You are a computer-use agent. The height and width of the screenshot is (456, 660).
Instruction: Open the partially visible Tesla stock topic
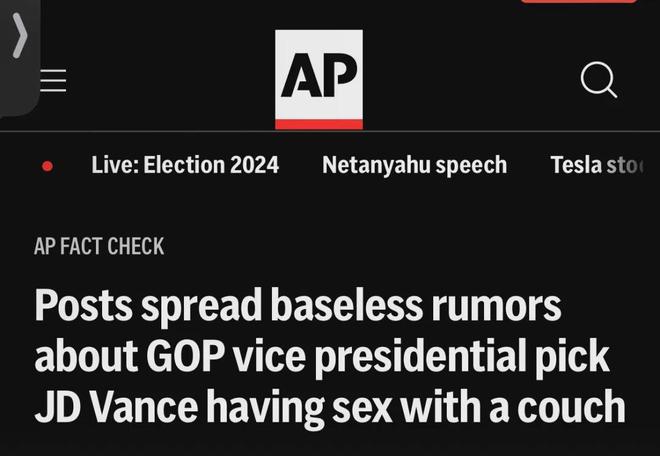pos(597,165)
